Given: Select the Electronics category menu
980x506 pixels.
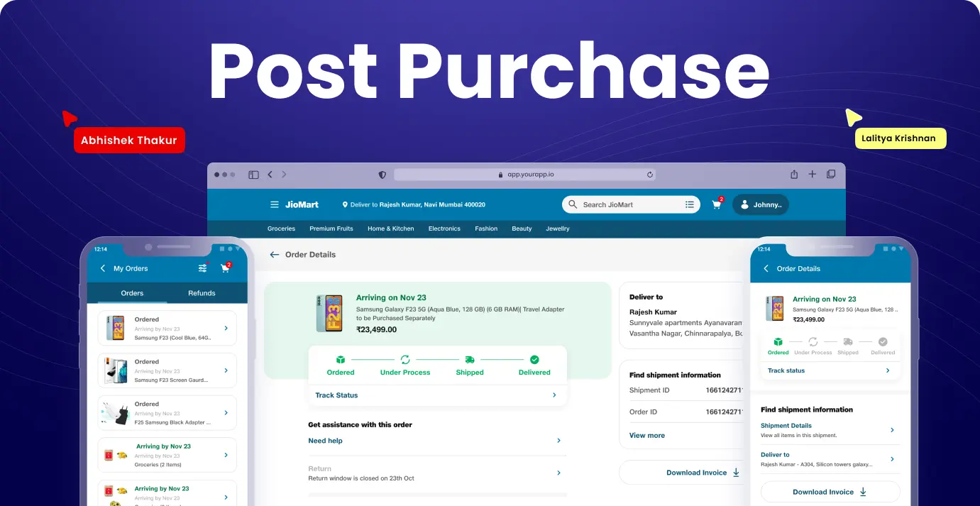Looking at the screenshot, I should 444,229.
